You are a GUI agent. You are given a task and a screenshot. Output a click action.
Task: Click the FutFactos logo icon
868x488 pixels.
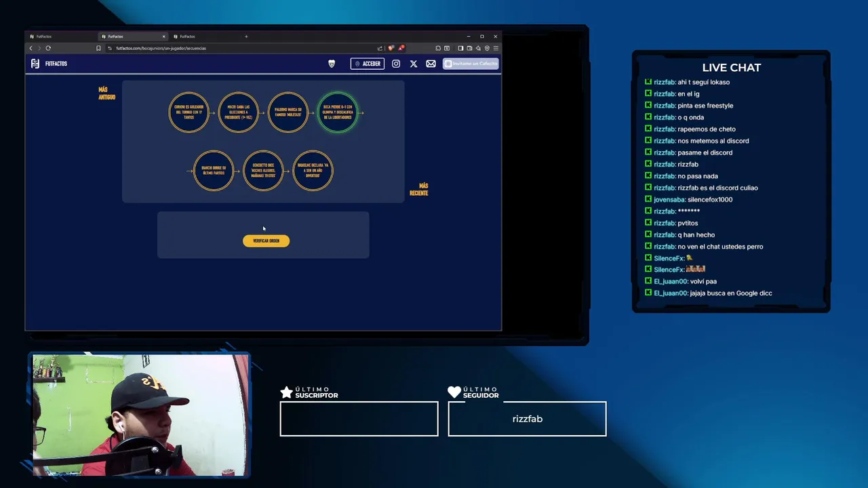pos(35,64)
